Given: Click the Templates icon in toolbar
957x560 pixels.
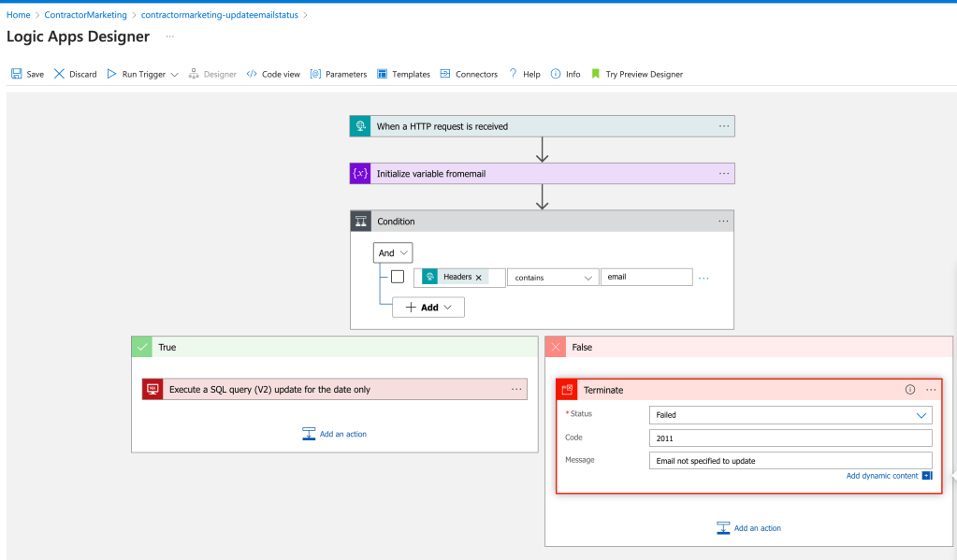Looking at the screenshot, I should 382,74.
